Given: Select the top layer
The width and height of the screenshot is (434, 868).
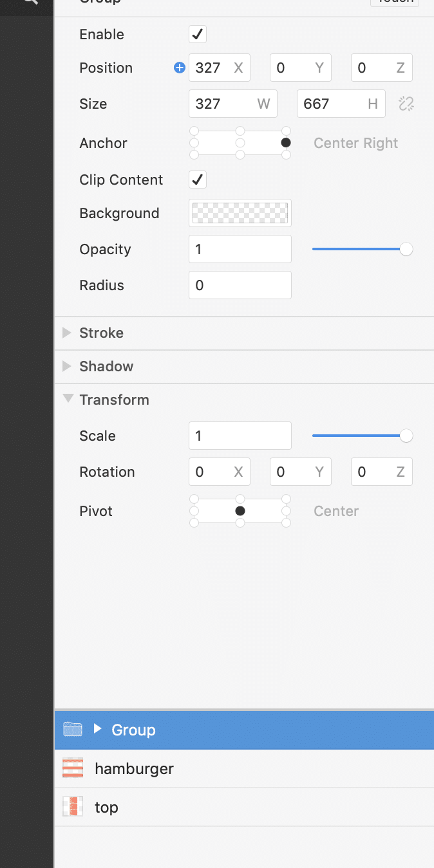Looking at the screenshot, I should tap(107, 807).
